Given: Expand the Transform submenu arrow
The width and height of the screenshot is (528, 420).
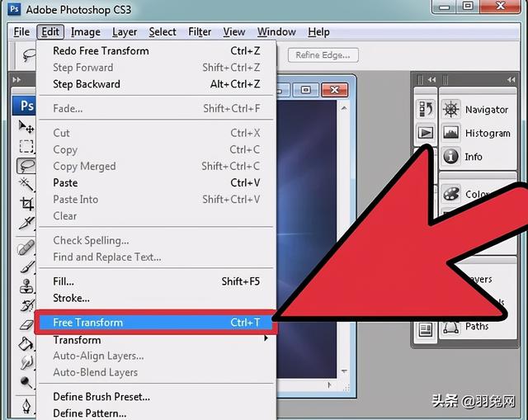Looking at the screenshot, I should pyautogui.click(x=266, y=337).
